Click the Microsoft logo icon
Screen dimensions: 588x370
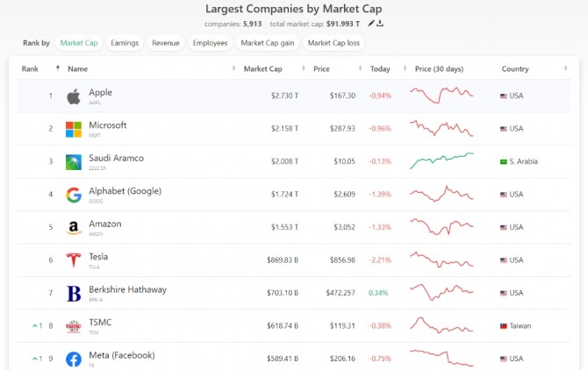(x=74, y=129)
